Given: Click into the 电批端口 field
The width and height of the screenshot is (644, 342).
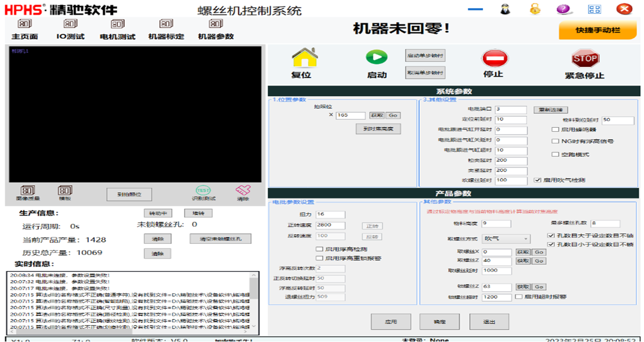Looking at the screenshot, I should point(511,109).
